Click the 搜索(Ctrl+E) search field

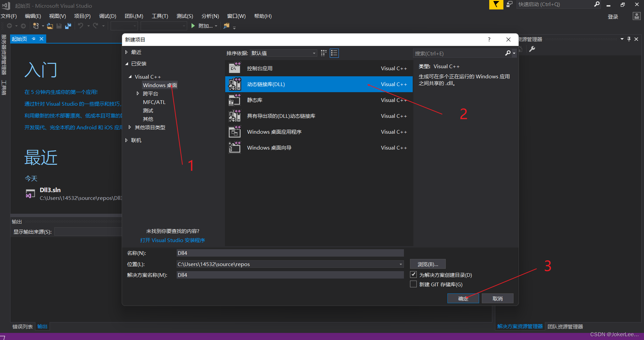pos(459,53)
